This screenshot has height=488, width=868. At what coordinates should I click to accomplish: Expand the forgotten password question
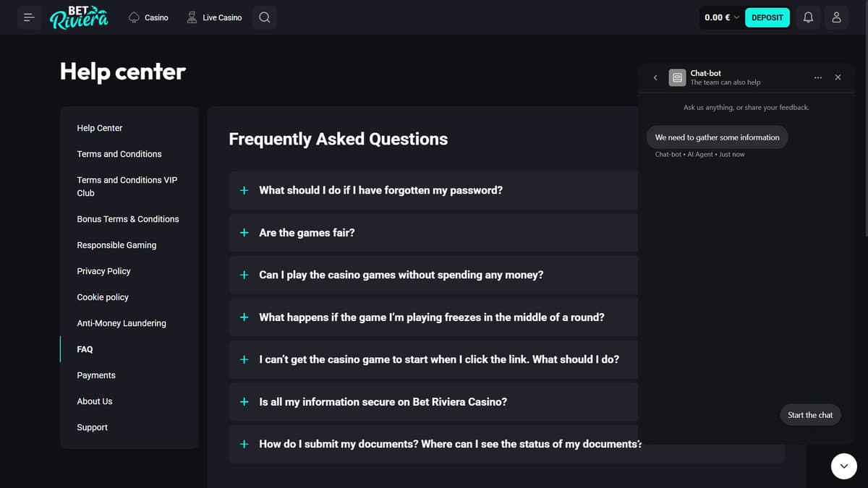coord(433,190)
